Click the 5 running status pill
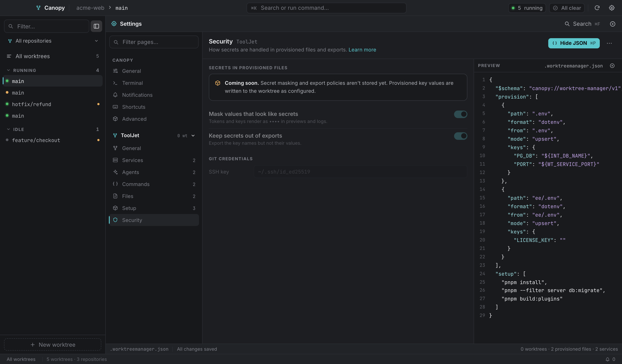The image size is (622, 364). [527, 8]
